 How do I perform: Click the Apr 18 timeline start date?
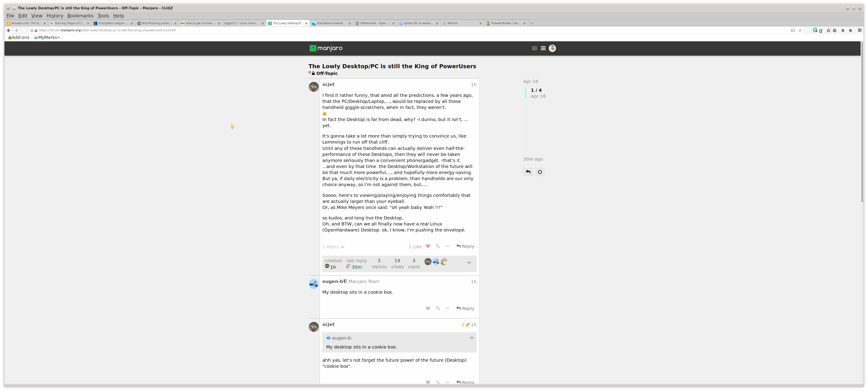[530, 81]
